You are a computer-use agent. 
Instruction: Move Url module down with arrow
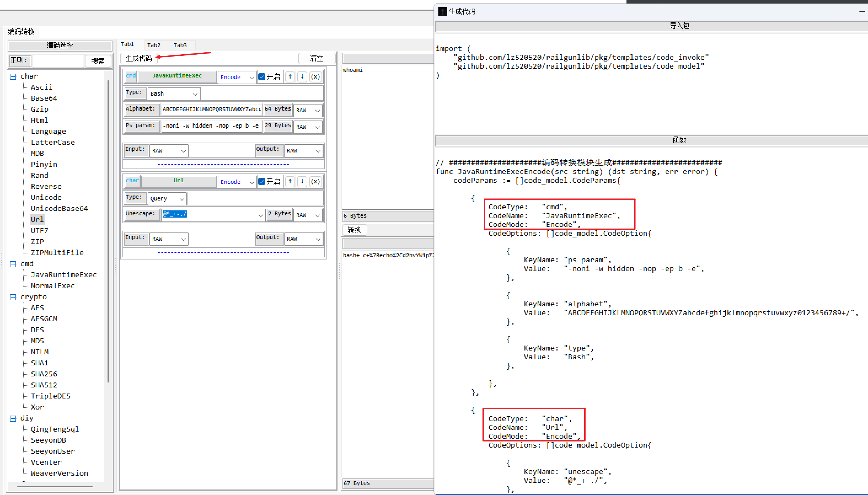pyautogui.click(x=302, y=181)
